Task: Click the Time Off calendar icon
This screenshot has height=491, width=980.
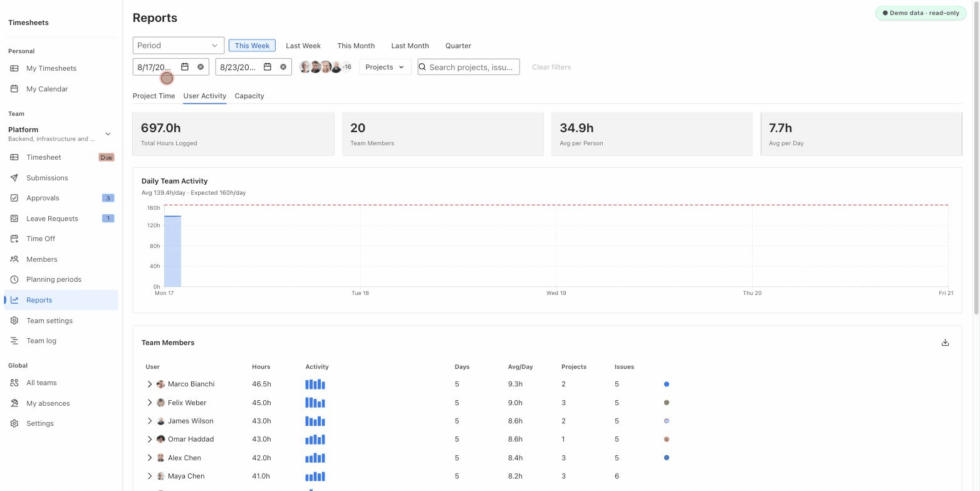Action: (14, 239)
